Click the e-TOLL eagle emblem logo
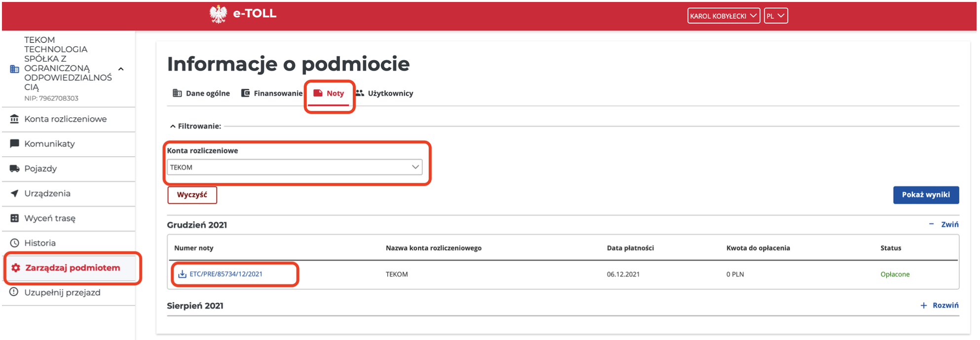 tap(218, 14)
